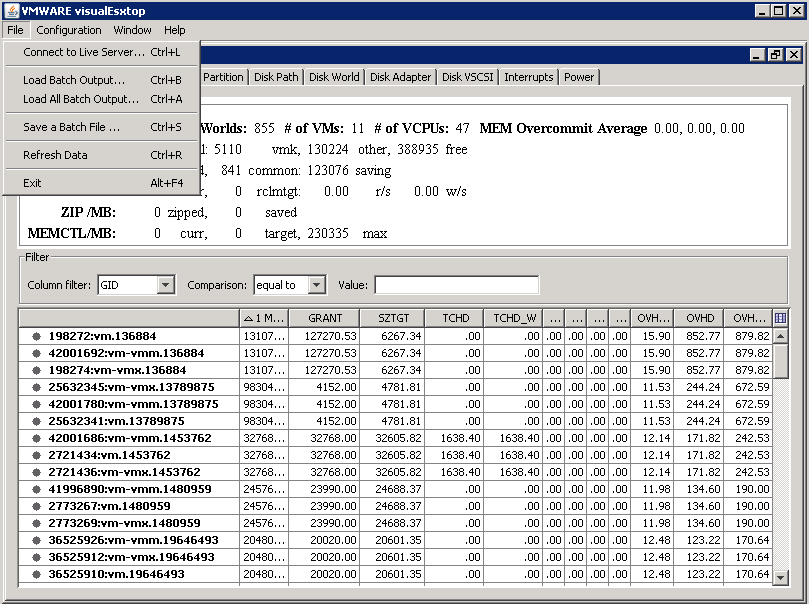Switch to the Disk Adapter tab
The height and width of the screenshot is (604, 809).
(x=400, y=77)
